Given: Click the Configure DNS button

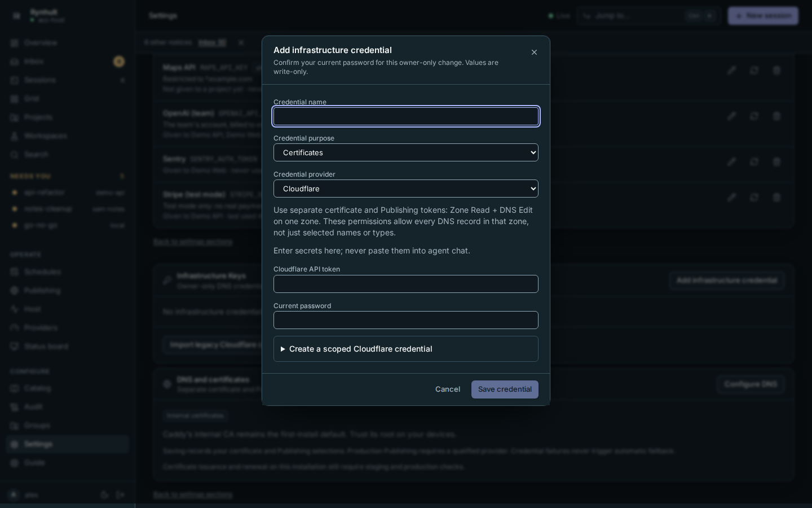Looking at the screenshot, I should pyautogui.click(x=751, y=384).
